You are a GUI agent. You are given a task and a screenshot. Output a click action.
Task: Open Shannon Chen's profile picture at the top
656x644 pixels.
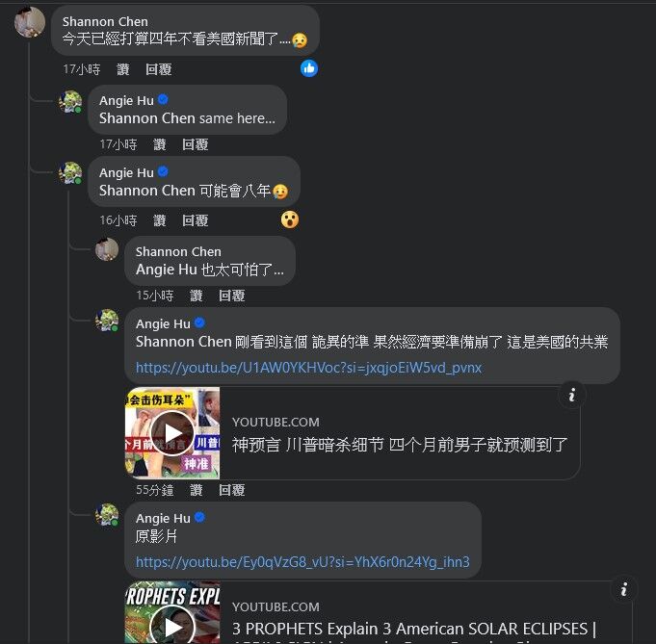coord(30,22)
